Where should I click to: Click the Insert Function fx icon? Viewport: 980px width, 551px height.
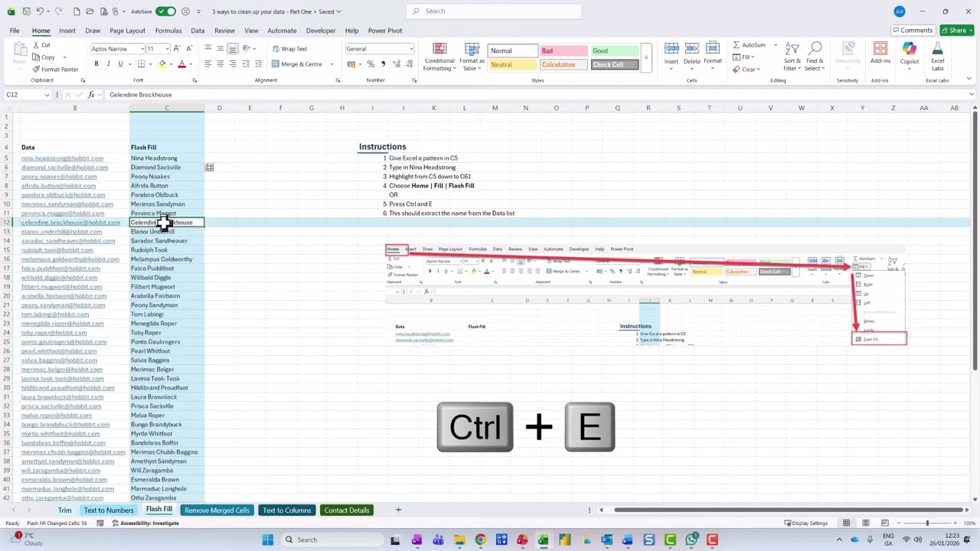coord(91,94)
